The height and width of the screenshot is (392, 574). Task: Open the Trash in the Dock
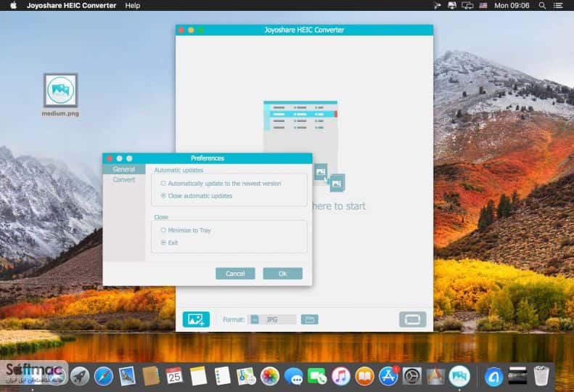point(541,376)
